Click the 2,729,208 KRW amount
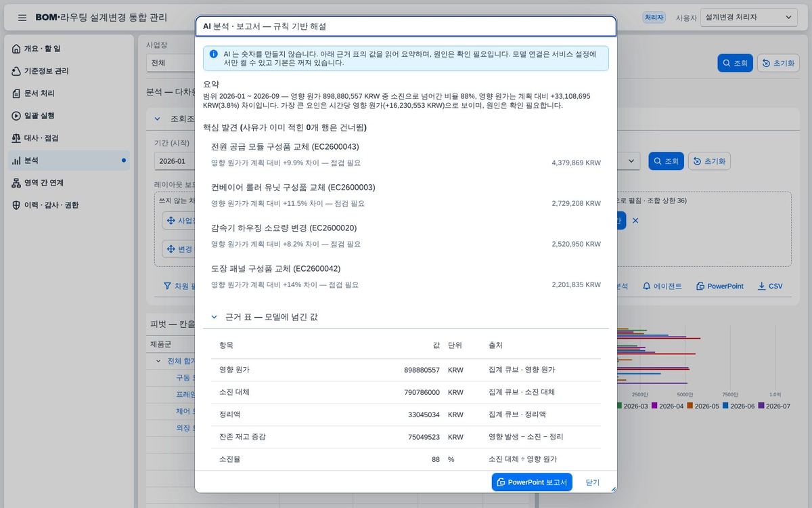 point(576,203)
